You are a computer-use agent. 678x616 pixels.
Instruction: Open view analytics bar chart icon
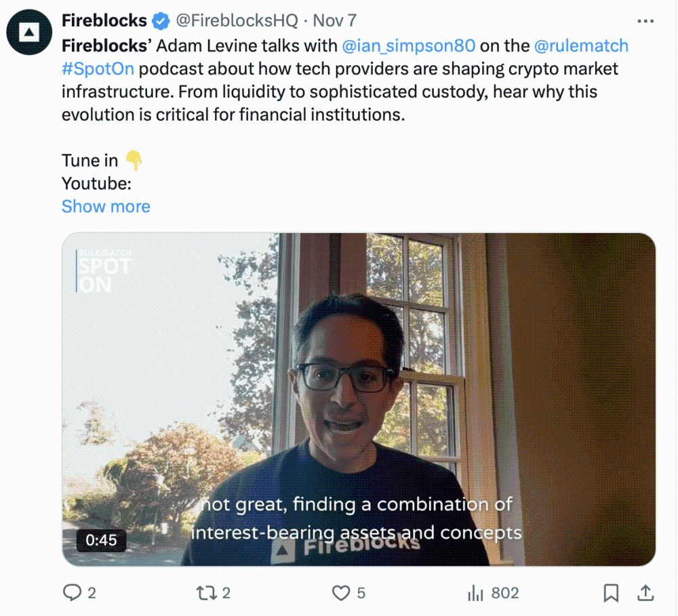click(x=474, y=593)
